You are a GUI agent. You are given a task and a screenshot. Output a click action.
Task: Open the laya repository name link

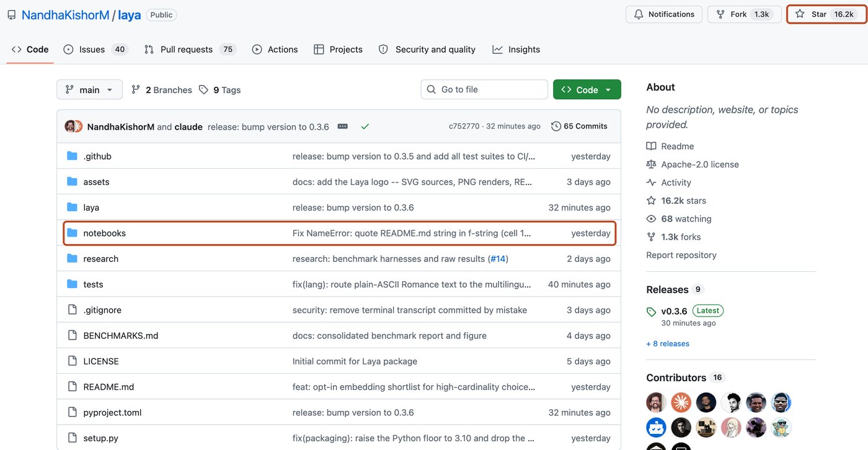coord(130,15)
